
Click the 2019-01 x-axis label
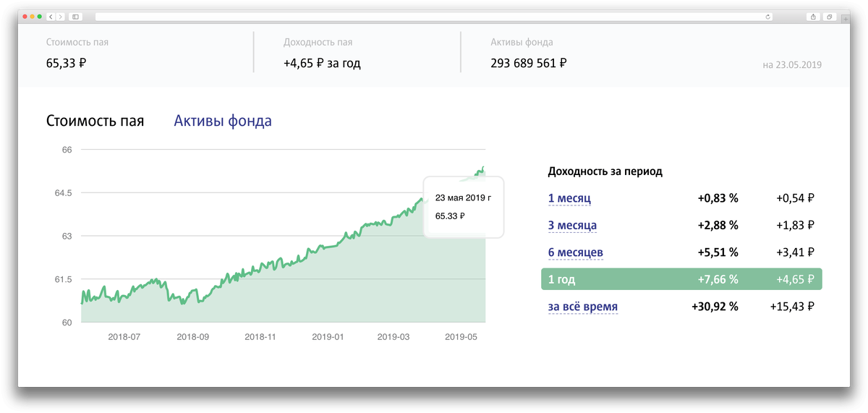point(328,336)
